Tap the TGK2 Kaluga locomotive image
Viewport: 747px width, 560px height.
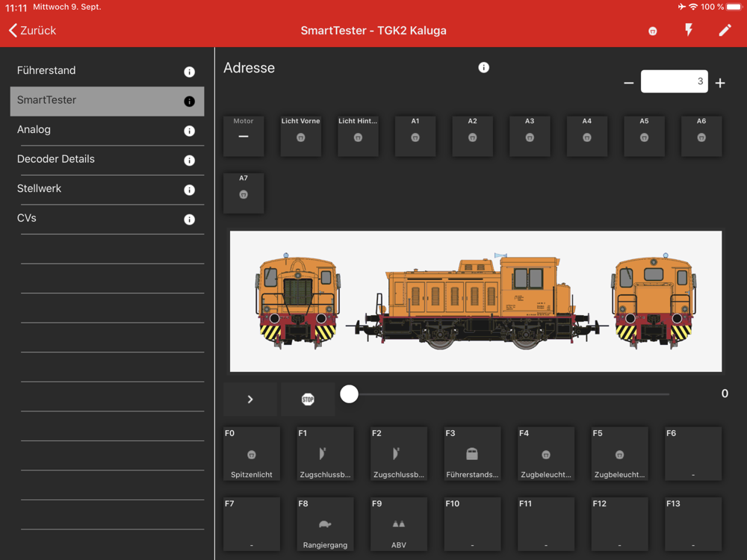point(476,302)
